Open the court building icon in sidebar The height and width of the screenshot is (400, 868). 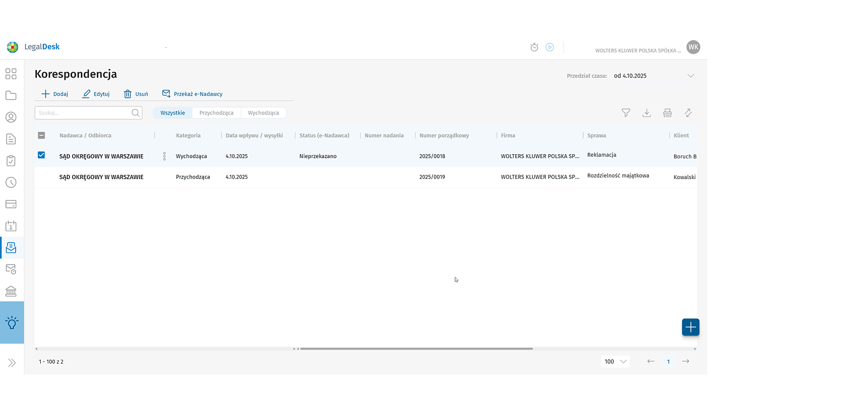[x=11, y=291]
